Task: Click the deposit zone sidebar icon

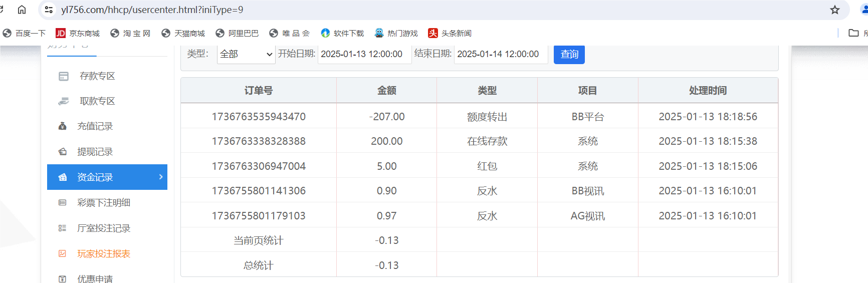Action: (x=64, y=76)
